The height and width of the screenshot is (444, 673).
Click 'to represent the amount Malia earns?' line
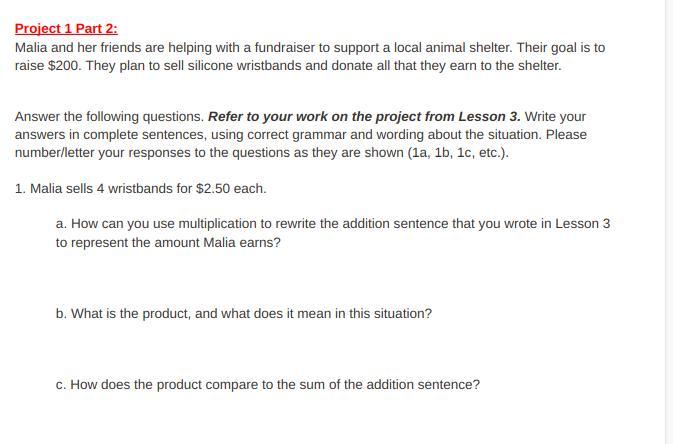point(168,242)
